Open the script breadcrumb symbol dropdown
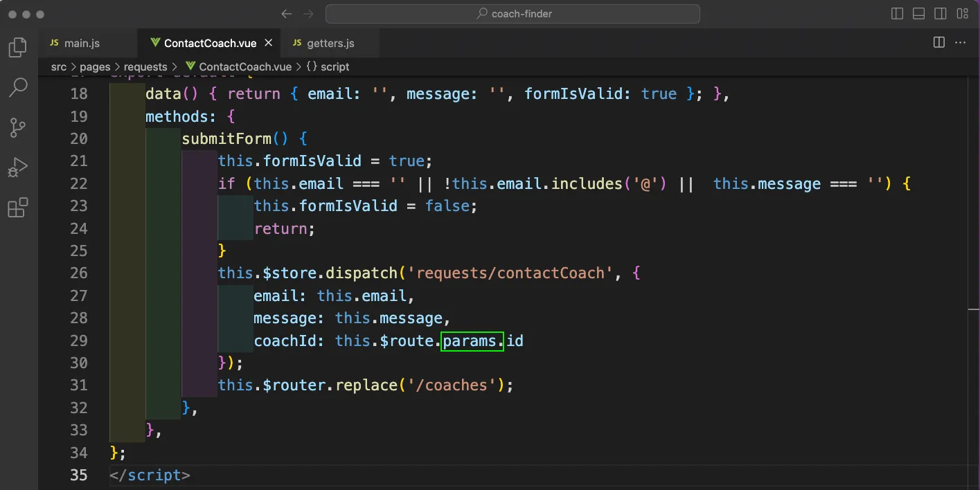The image size is (980, 490). tap(328, 67)
